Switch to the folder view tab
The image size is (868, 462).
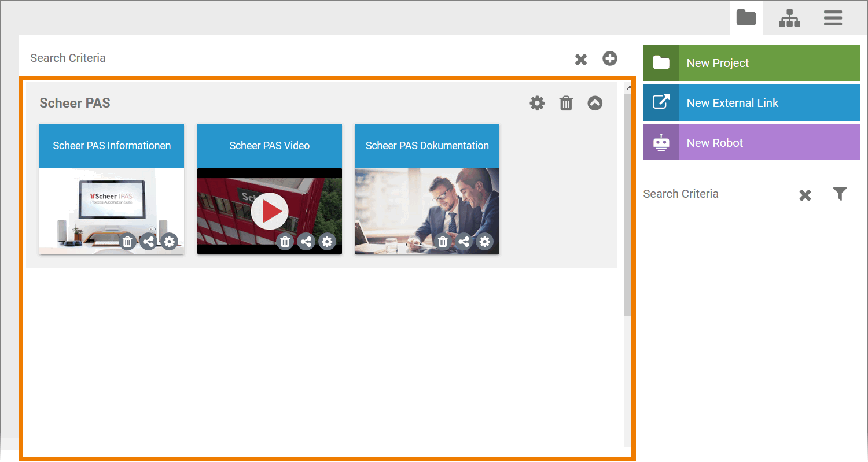746,19
